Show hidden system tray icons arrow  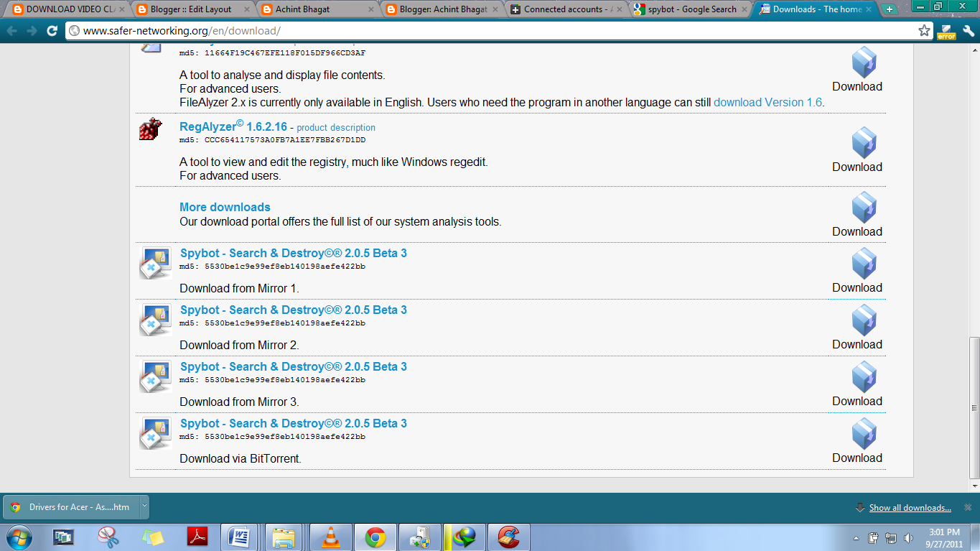pos(856,537)
